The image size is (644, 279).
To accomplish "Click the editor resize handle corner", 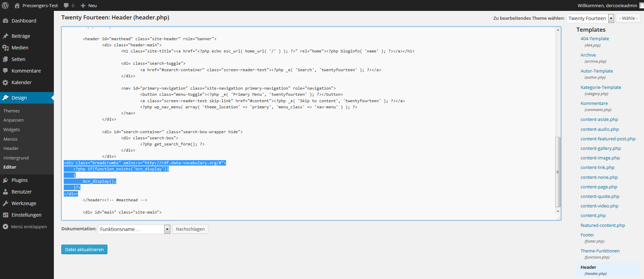I will tap(558, 218).
